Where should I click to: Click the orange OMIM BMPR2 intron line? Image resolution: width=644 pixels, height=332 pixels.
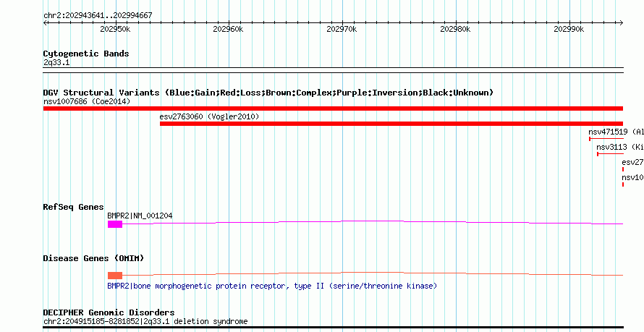373,273
